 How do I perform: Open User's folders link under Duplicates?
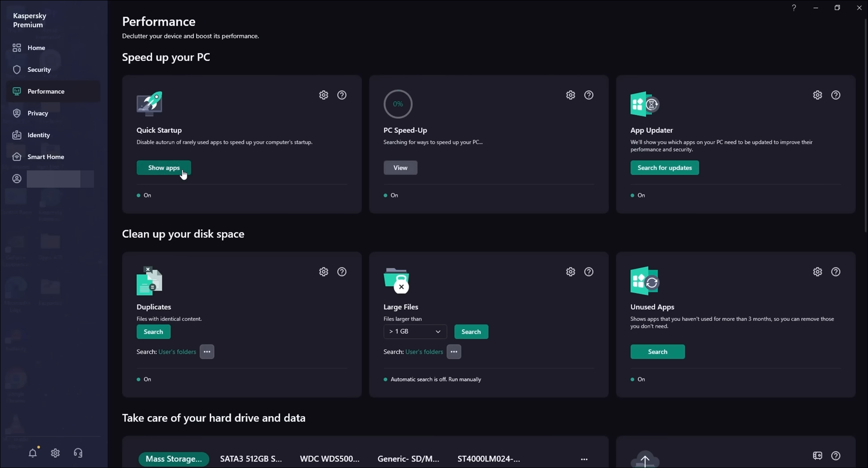coord(177,352)
